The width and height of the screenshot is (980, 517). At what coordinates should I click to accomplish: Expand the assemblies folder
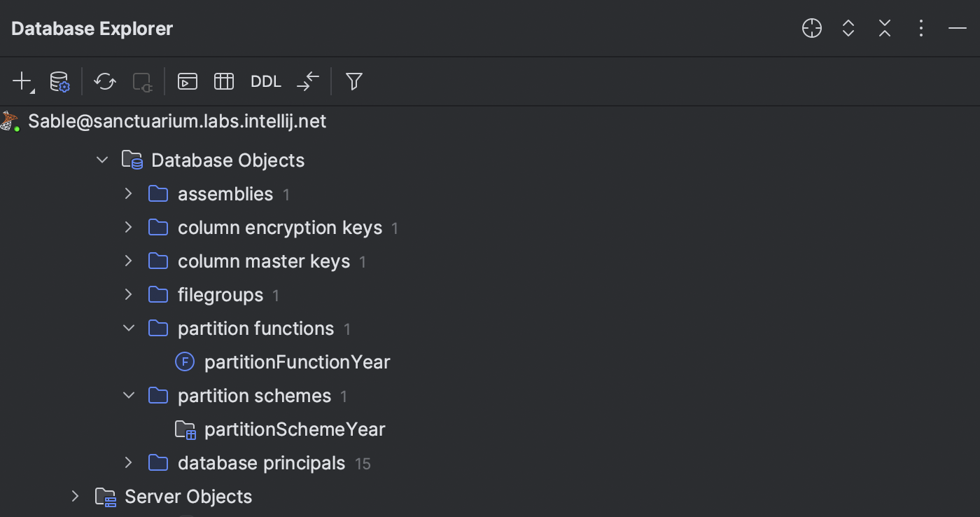128,193
